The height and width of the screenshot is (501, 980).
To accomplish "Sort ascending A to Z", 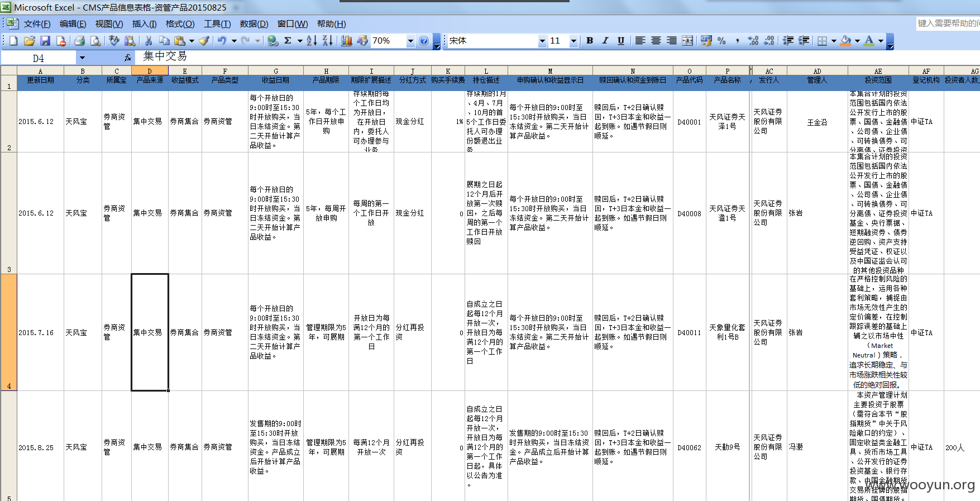I will (x=312, y=41).
